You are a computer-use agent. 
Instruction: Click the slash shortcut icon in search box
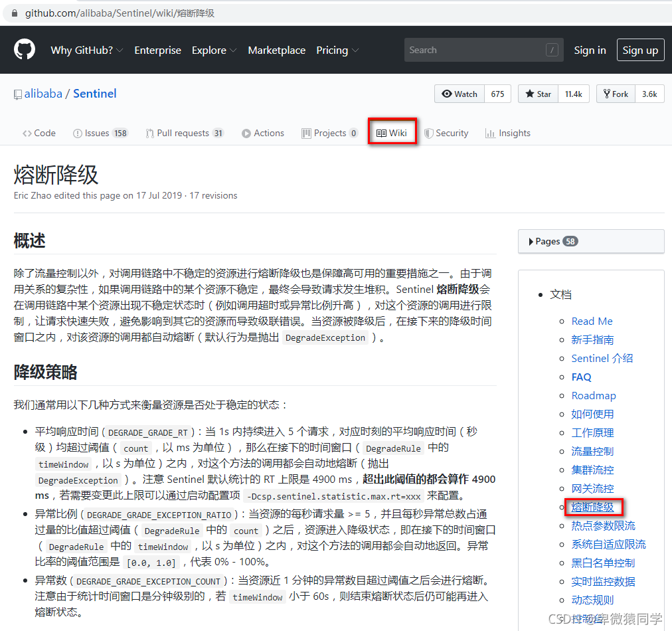click(552, 50)
